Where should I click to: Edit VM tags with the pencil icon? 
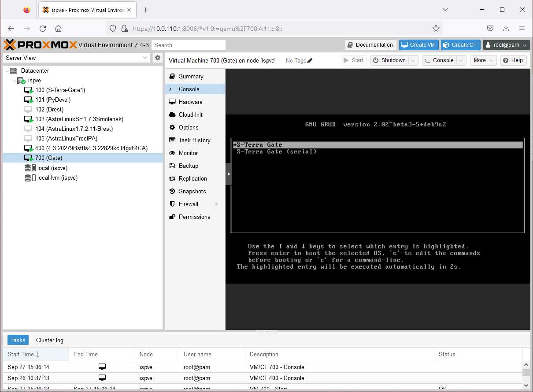coord(310,60)
